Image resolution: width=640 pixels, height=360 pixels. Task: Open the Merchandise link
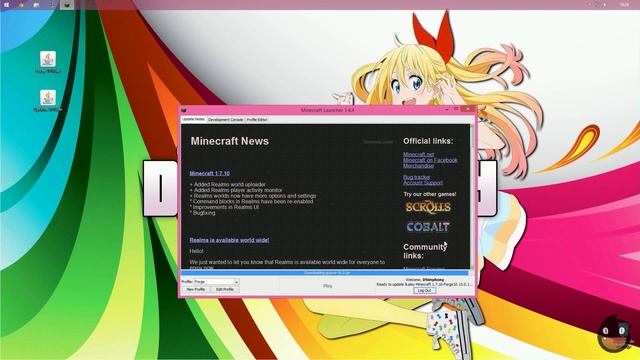[418, 166]
